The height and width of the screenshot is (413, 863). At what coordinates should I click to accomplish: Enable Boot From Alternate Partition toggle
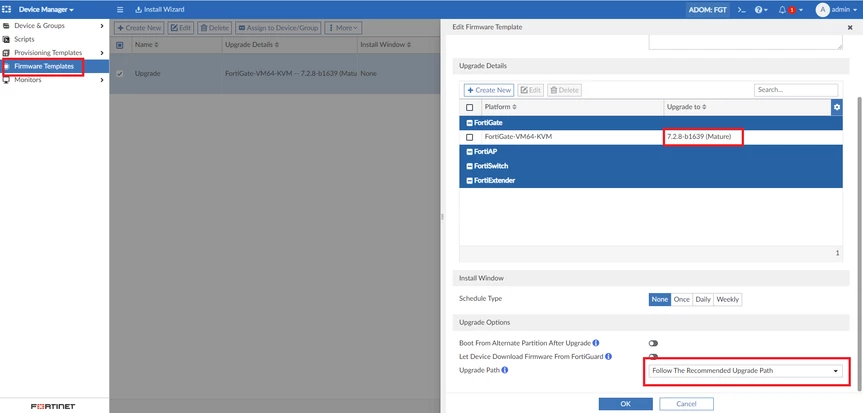[653, 343]
